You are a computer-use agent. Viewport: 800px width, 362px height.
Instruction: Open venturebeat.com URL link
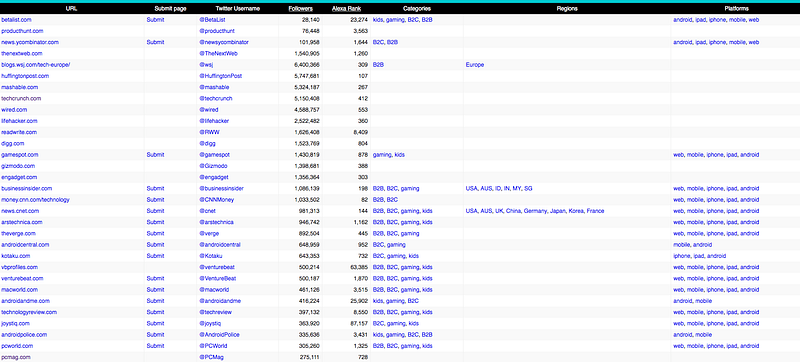coord(22,278)
